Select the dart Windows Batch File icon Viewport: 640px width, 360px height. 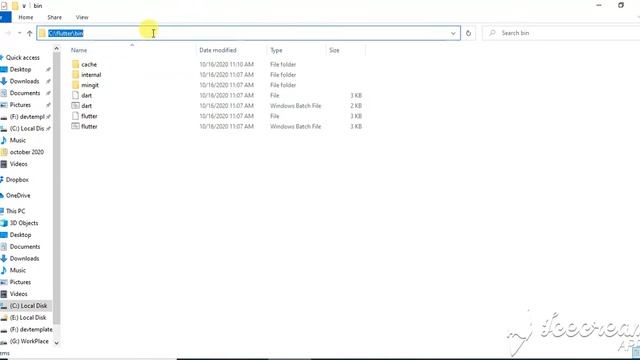(x=76, y=106)
